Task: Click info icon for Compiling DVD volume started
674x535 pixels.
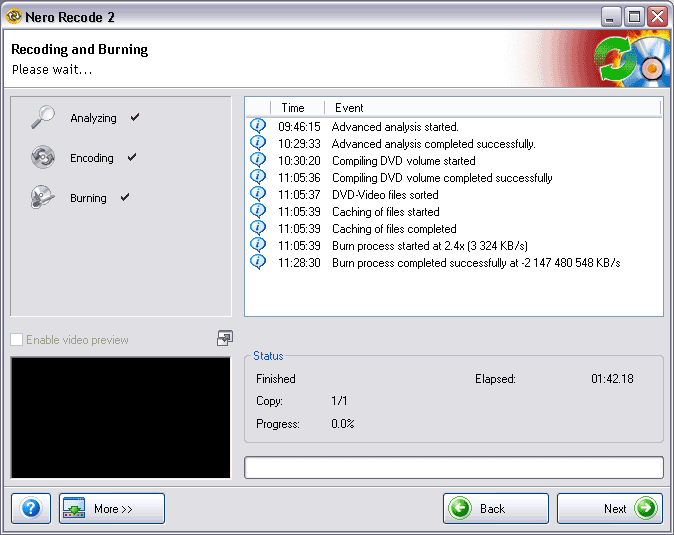Action: (x=258, y=160)
